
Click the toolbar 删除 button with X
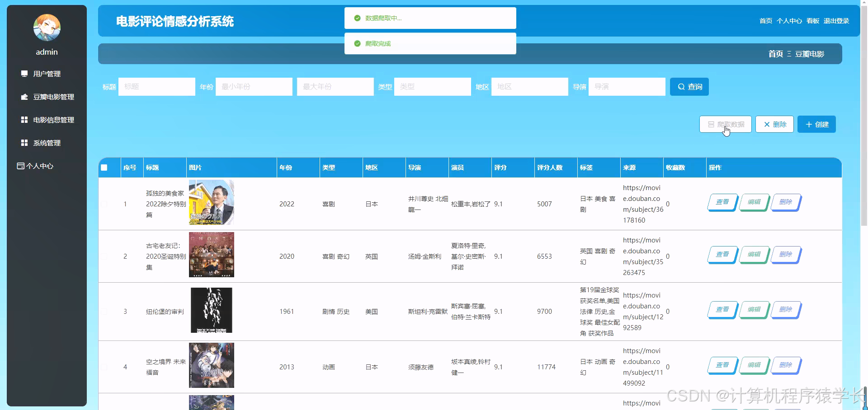tap(775, 124)
